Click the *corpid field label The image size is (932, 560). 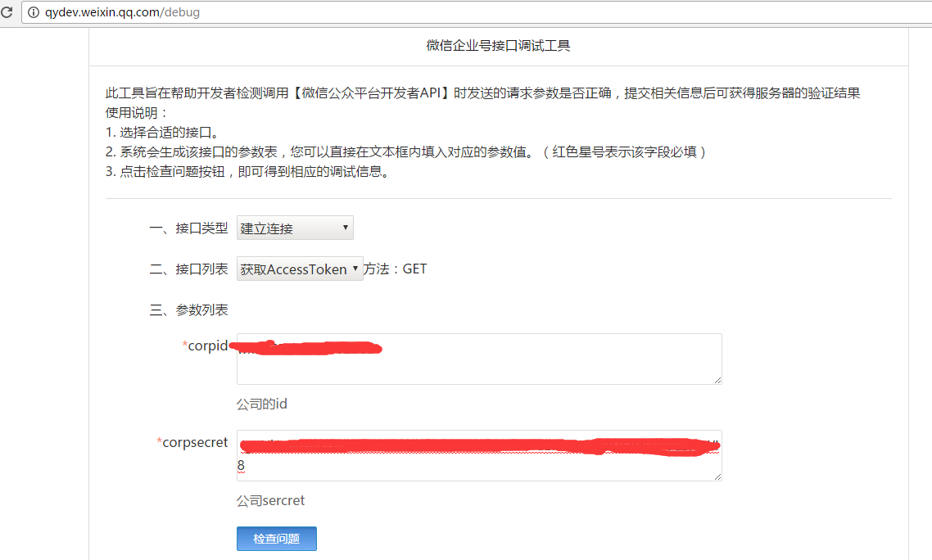click(205, 346)
